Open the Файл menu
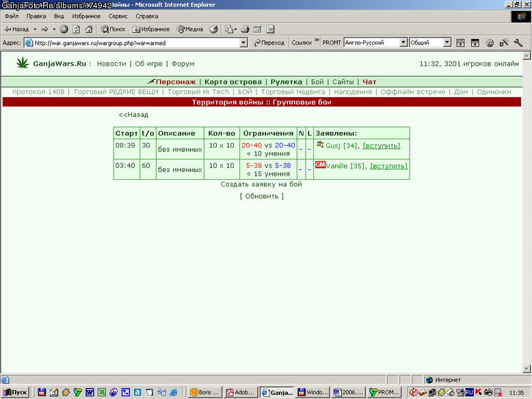The image size is (532, 399). (12, 16)
